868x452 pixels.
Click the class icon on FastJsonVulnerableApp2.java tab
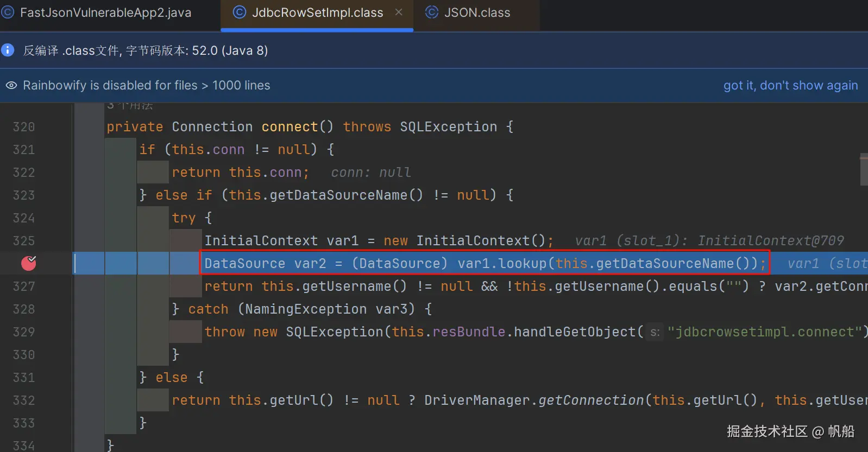point(8,12)
